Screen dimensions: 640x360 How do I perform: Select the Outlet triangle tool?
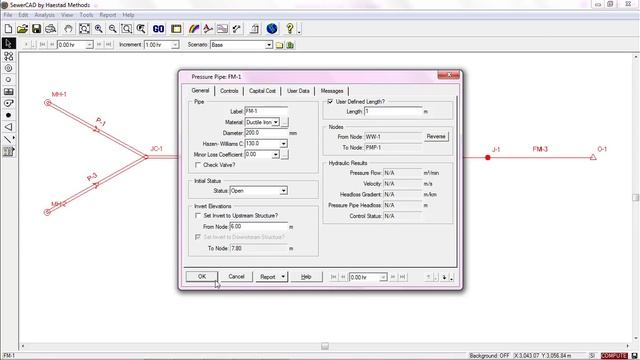click(8, 127)
